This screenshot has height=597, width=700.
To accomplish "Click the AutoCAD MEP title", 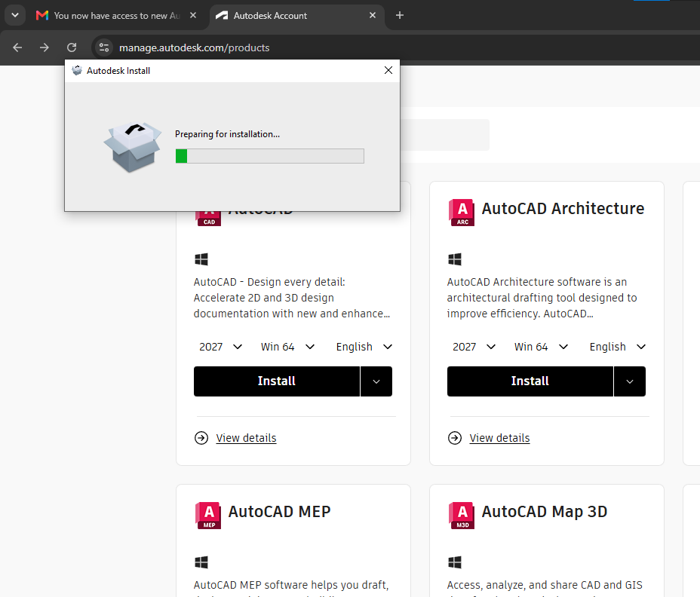I will click(x=279, y=512).
